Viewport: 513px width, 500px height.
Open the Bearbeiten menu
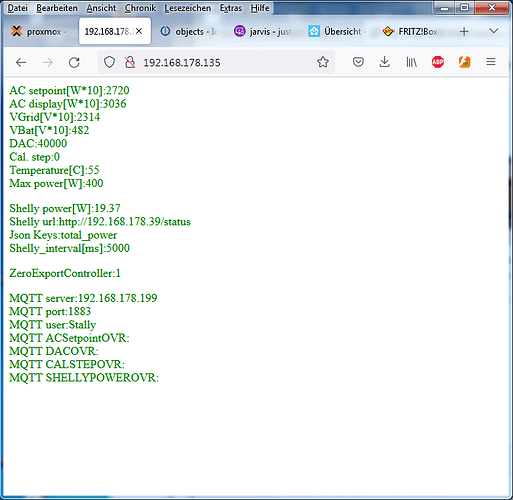point(57,8)
